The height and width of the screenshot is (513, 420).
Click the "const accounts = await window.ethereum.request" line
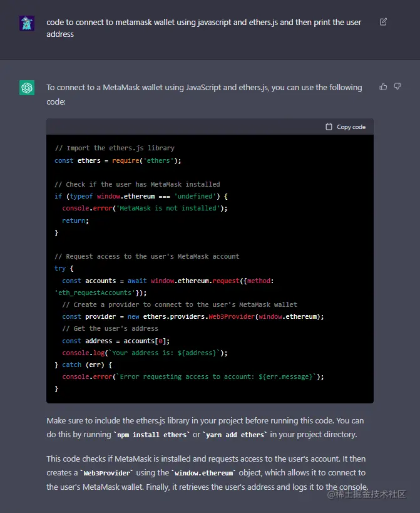(168, 281)
